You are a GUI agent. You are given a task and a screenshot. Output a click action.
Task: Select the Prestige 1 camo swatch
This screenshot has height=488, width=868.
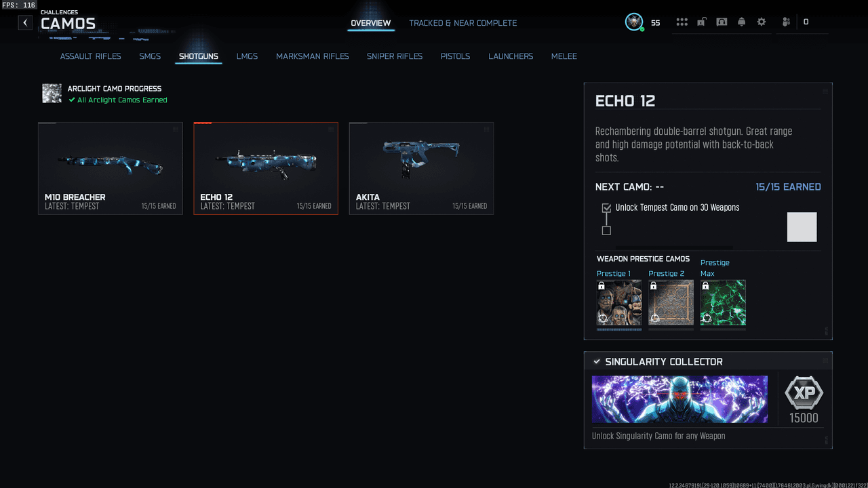(x=618, y=303)
